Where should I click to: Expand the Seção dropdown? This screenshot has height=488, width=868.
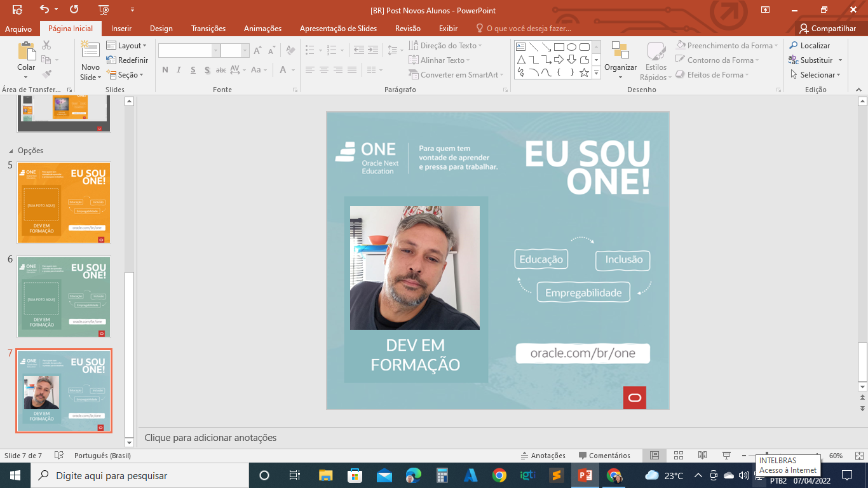pos(125,75)
